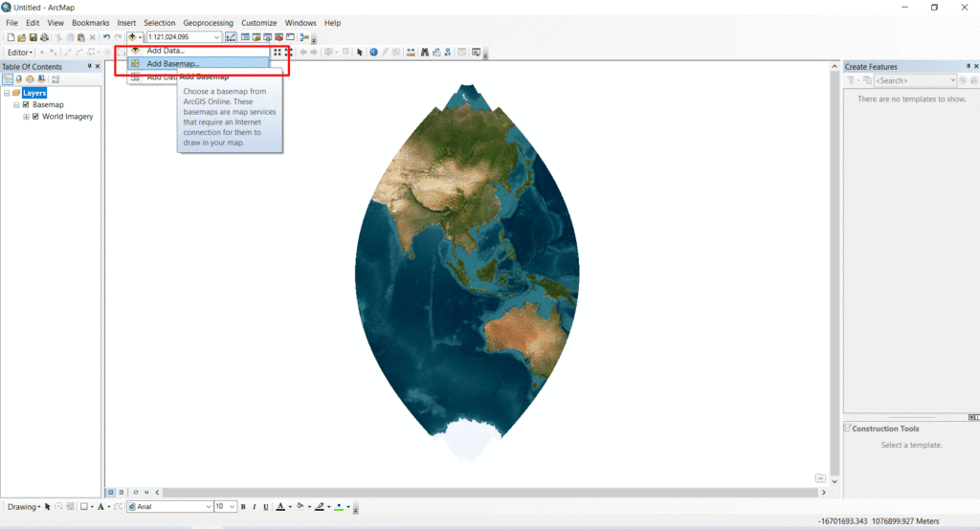The width and height of the screenshot is (980, 529).
Task: Open the Table Of Contents window icon
Action: coord(245,37)
